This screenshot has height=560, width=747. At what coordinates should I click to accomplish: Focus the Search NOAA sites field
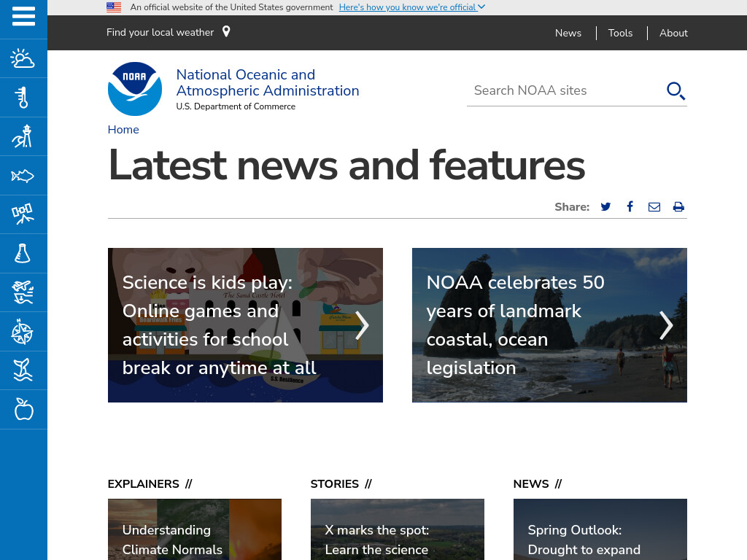[565, 90]
